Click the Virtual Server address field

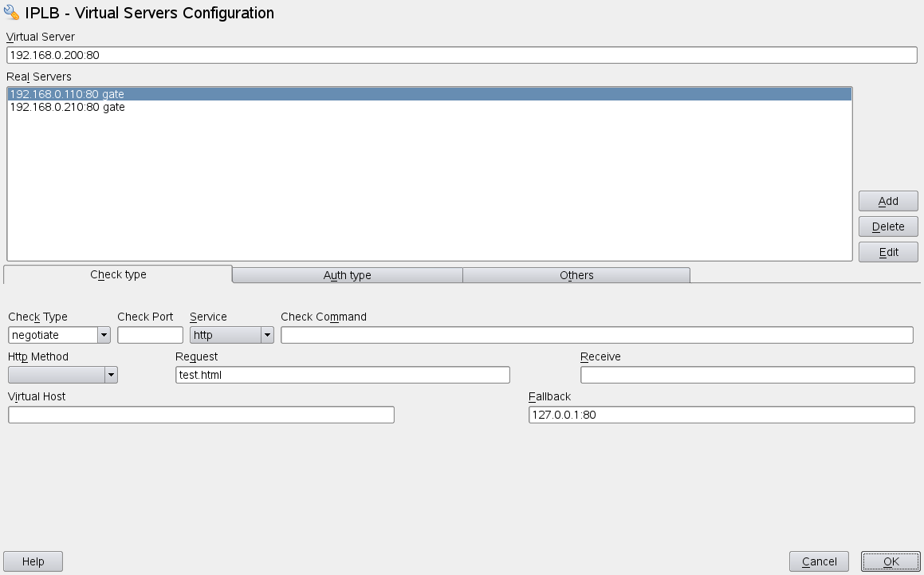tap(462, 55)
